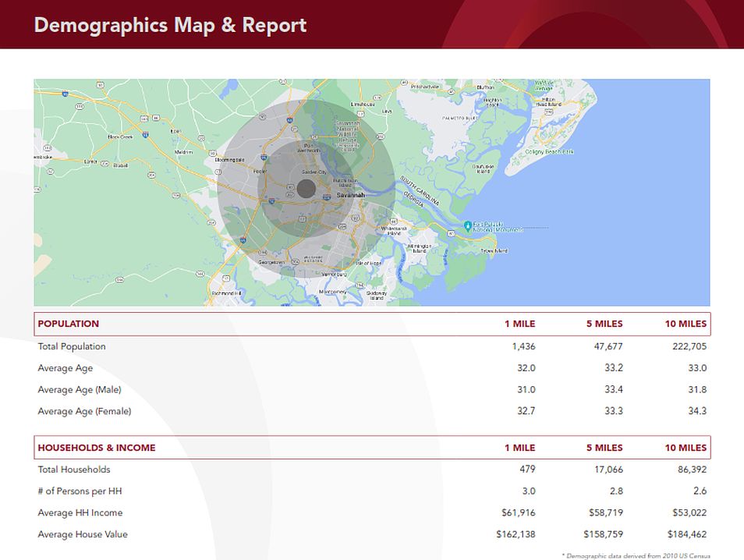
Task: Select the 479 households value
Action: click(x=527, y=470)
